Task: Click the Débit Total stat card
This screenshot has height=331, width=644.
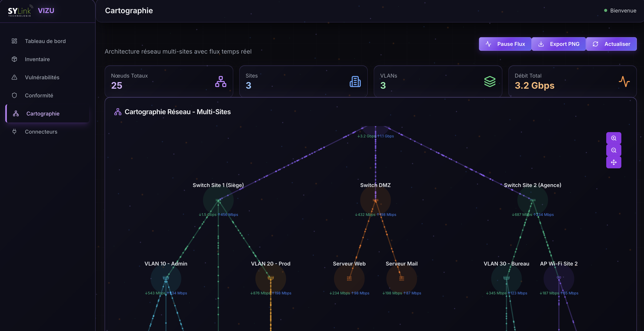Action: [x=572, y=81]
